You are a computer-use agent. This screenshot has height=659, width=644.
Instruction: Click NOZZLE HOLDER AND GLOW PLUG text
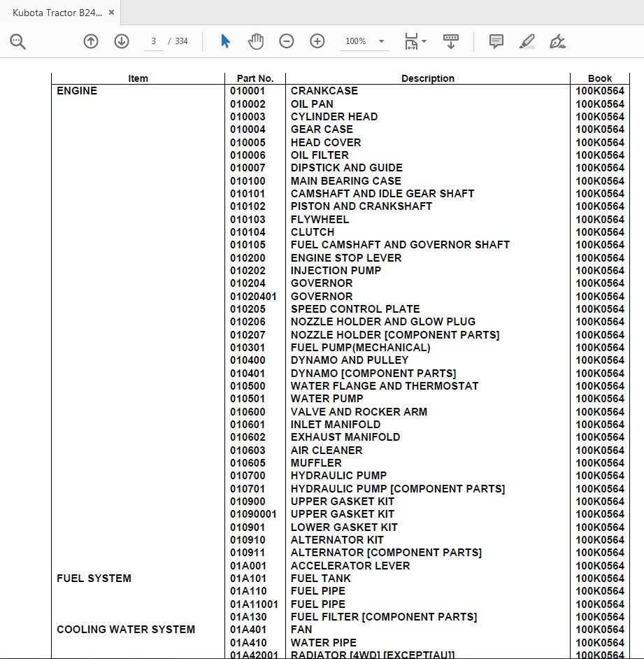(383, 322)
